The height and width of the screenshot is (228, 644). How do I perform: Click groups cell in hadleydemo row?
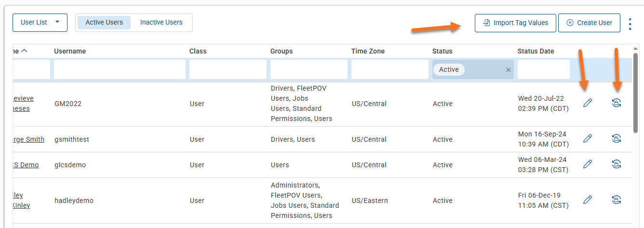point(305,201)
